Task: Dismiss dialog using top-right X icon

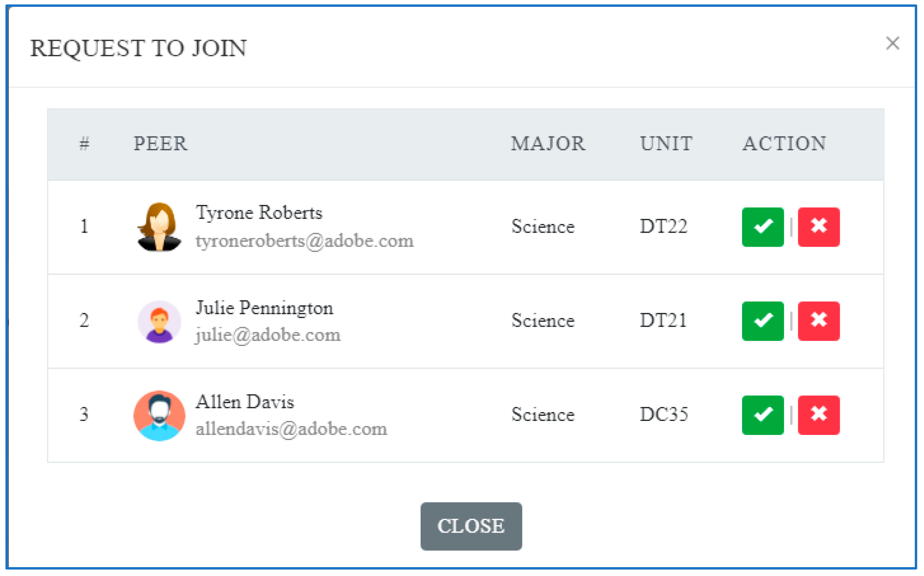Action: click(x=892, y=43)
